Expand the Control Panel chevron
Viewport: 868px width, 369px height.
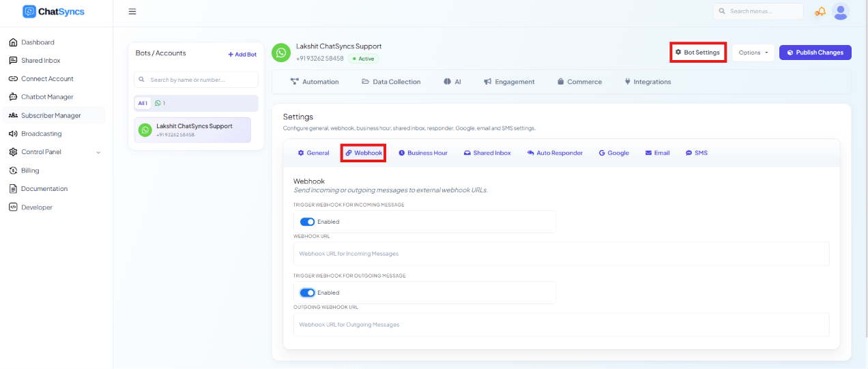98,152
